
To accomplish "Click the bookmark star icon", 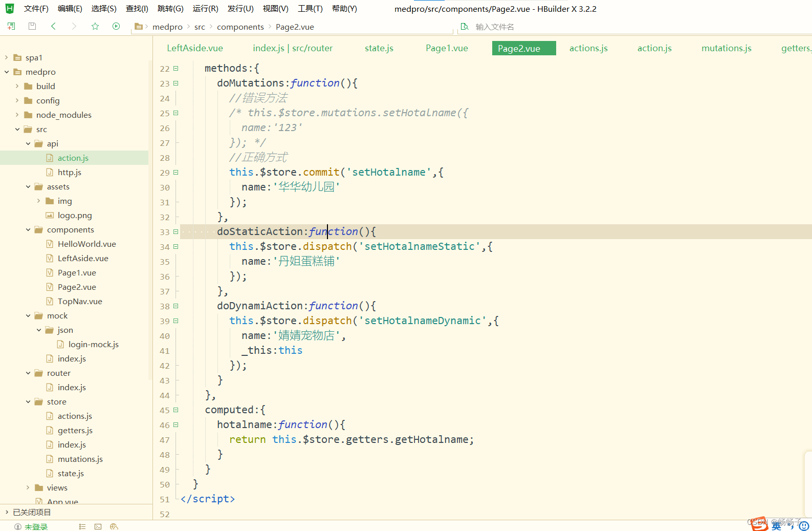I will [95, 26].
